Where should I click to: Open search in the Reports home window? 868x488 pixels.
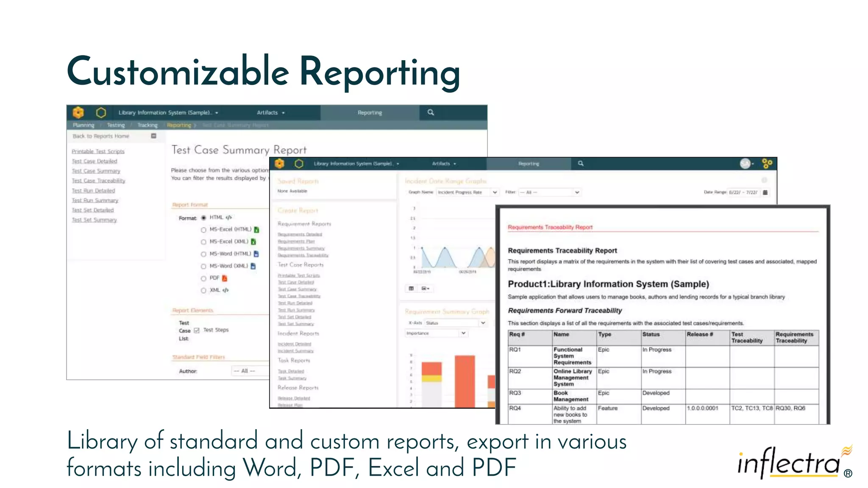click(x=581, y=164)
